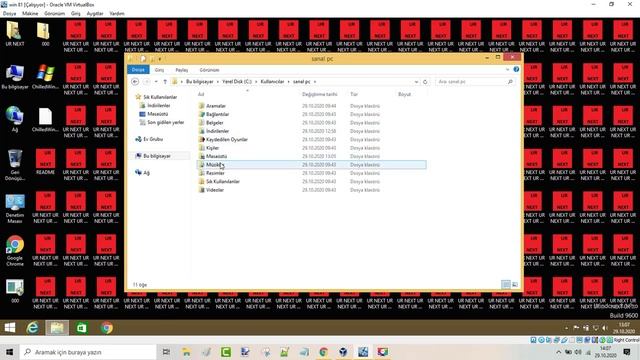Select the Ağ network icon on the desktop

(15, 119)
